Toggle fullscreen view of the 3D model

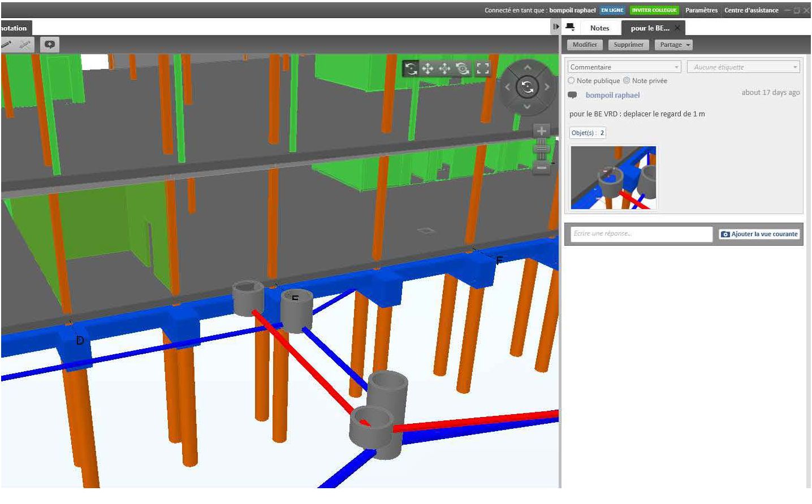click(x=482, y=69)
